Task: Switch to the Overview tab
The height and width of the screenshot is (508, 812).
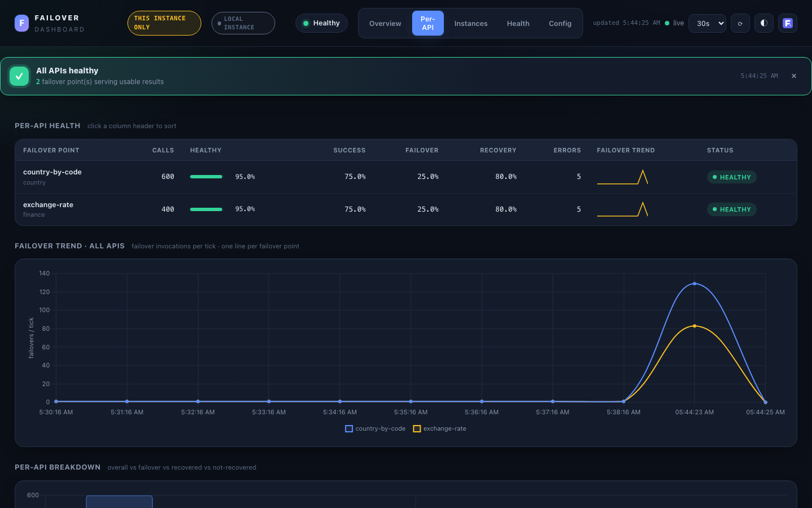Action: pyautogui.click(x=385, y=23)
